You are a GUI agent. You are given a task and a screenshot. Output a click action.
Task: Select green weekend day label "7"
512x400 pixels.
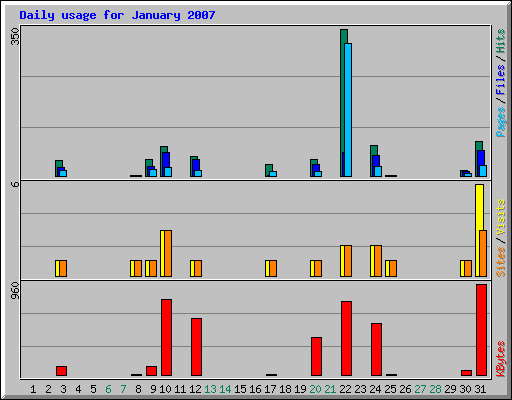pos(123,389)
